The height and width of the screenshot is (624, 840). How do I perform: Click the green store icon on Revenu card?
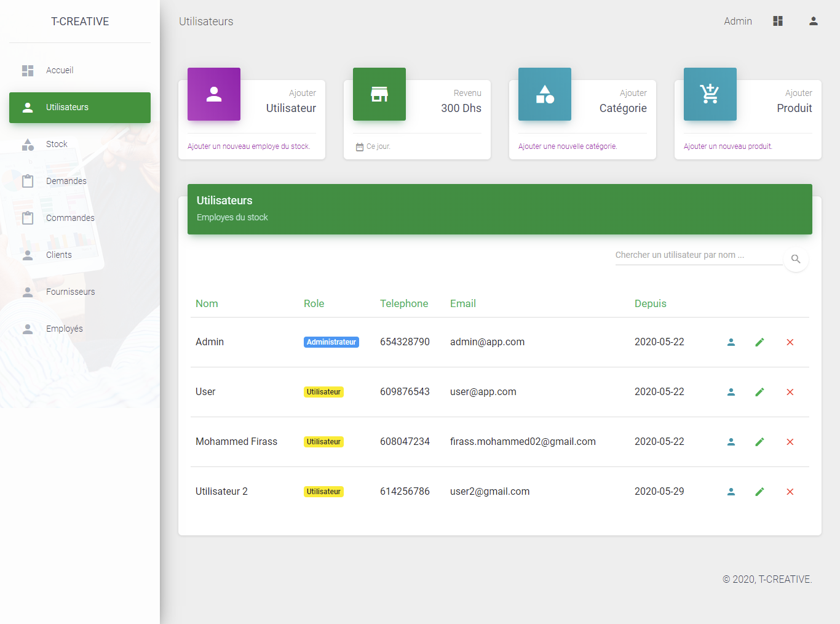[379, 94]
